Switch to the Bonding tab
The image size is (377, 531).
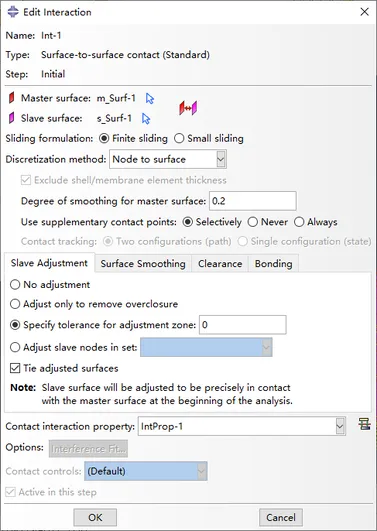pyautogui.click(x=274, y=264)
